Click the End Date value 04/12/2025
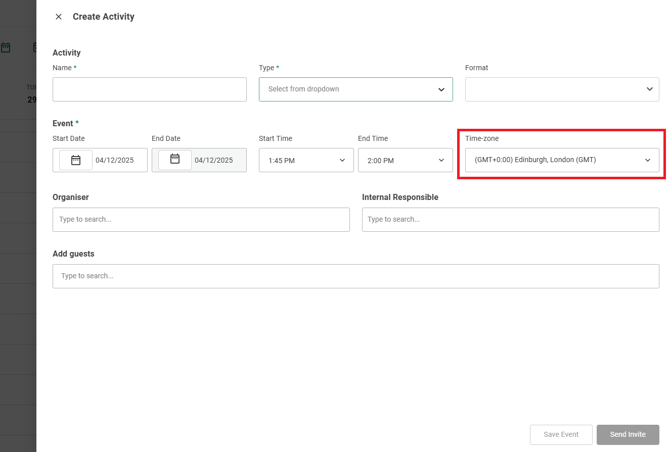Screen dimensions: 670x452 [x=214, y=160]
